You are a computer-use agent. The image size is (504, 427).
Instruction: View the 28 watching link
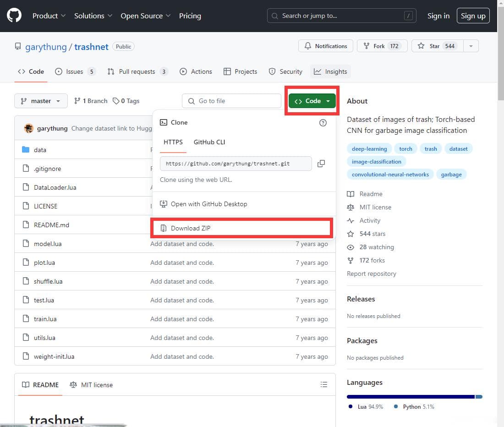(x=371, y=247)
